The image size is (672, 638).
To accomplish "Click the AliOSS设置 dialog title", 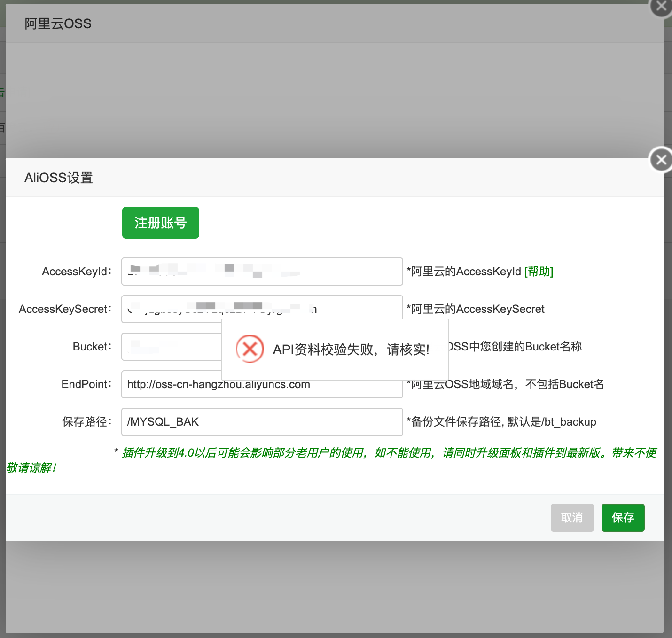I will [59, 178].
